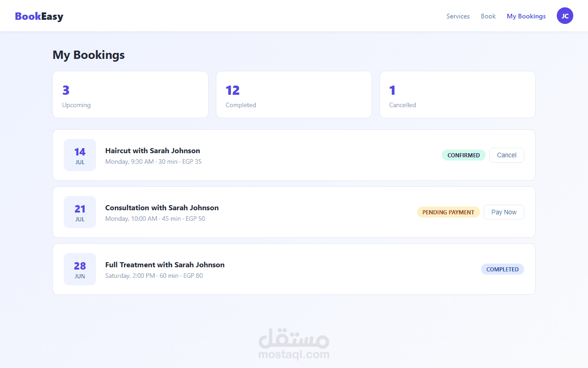Open Consultation with Sarah Johnson title
Viewport: 588px width, 368px height.
(162, 207)
